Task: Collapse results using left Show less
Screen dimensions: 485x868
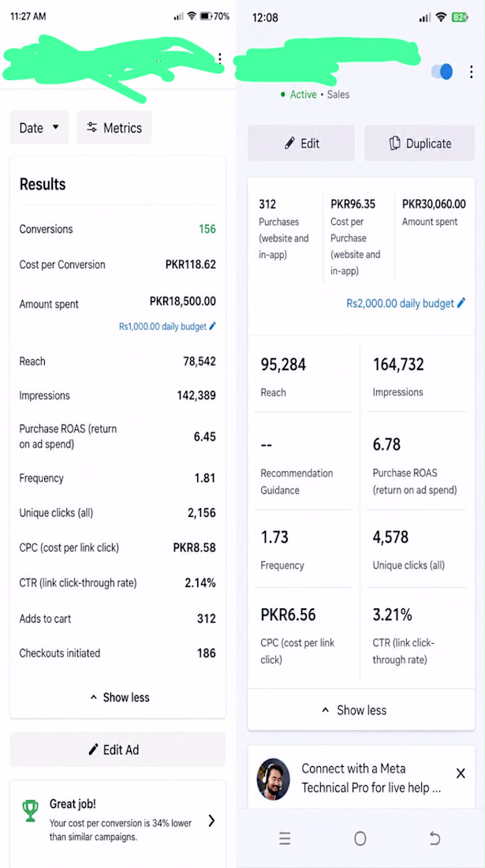Action: (119, 698)
